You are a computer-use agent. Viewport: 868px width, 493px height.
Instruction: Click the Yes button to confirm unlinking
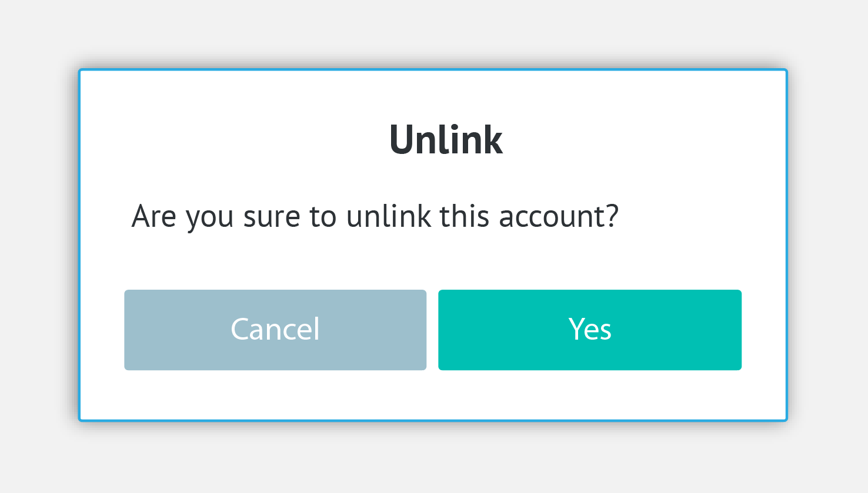(589, 330)
